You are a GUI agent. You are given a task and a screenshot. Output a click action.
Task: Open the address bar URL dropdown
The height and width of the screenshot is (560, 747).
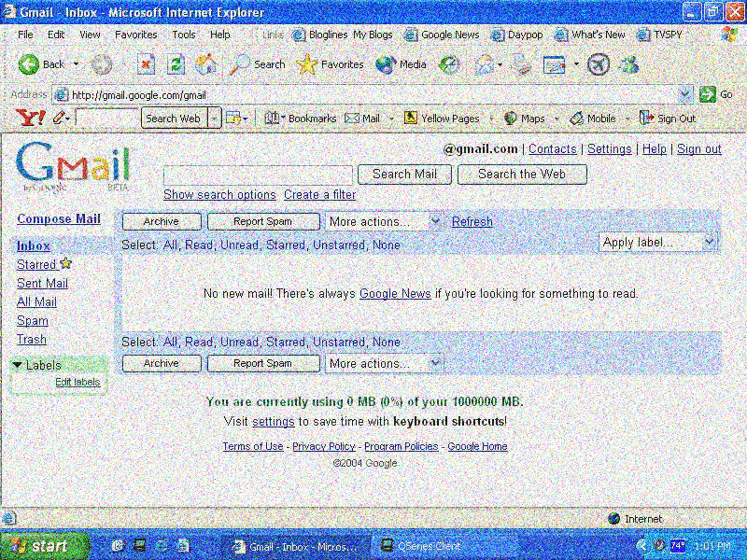685,95
